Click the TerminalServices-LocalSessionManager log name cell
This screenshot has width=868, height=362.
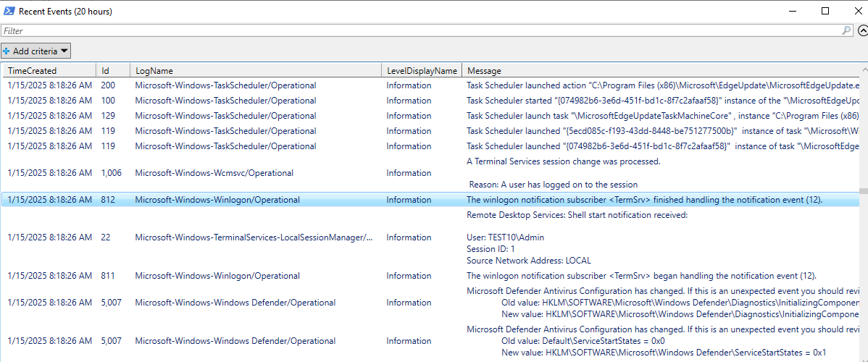click(254, 237)
